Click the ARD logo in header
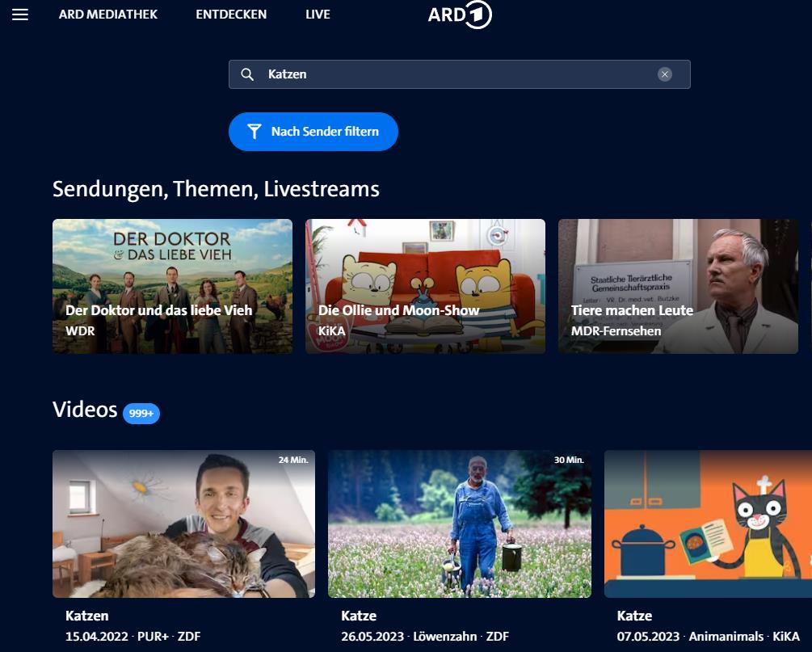 [459, 15]
